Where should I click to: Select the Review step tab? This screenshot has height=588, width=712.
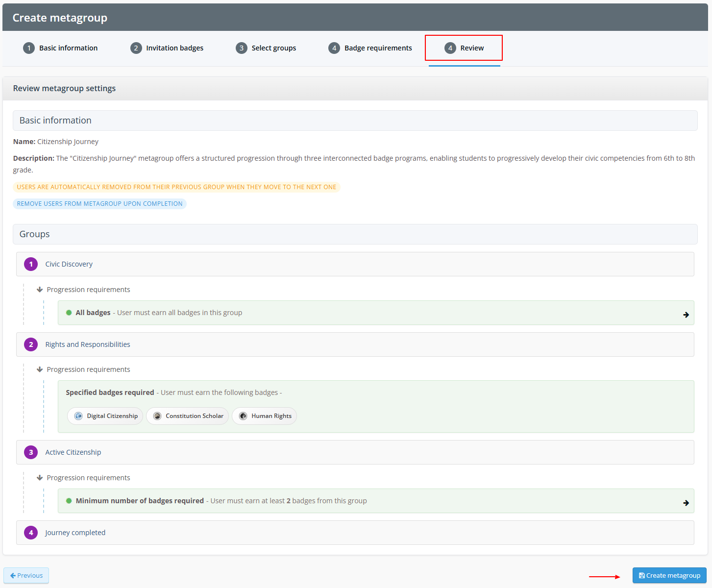(x=464, y=48)
